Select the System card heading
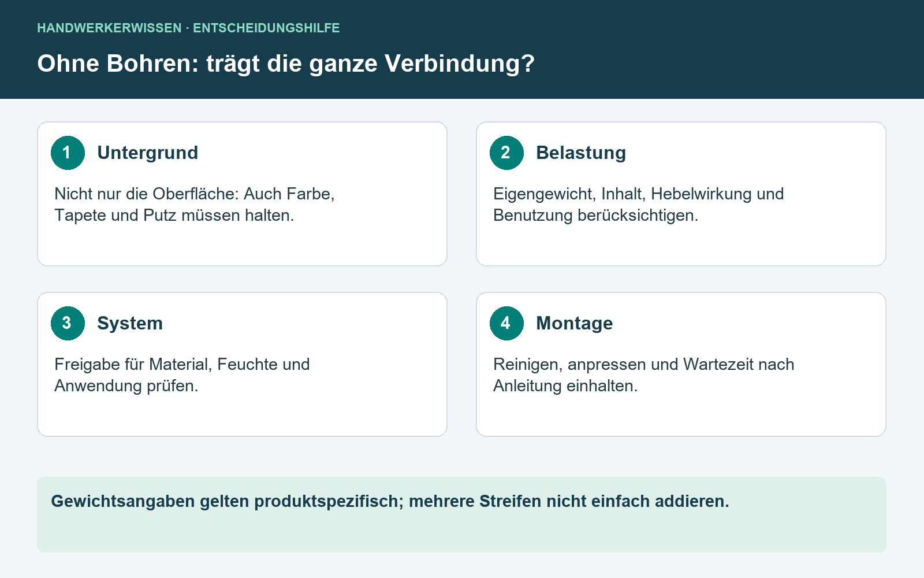924x578 pixels. 130,323
